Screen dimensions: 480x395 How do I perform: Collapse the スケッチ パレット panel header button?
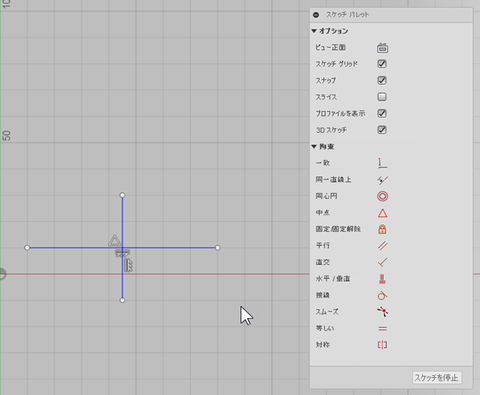pos(316,15)
